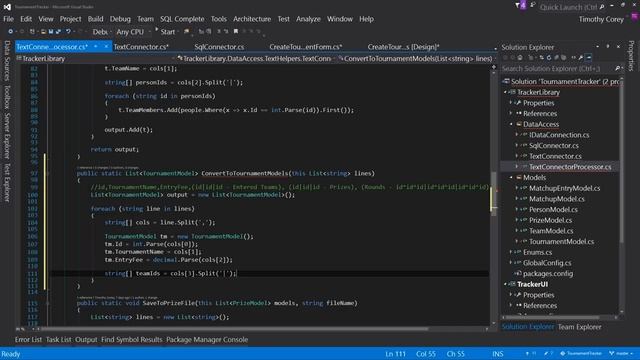Click the Solution Explorer Properties wrench icon
640x360 pixels.
pyautogui.click(x=580, y=58)
